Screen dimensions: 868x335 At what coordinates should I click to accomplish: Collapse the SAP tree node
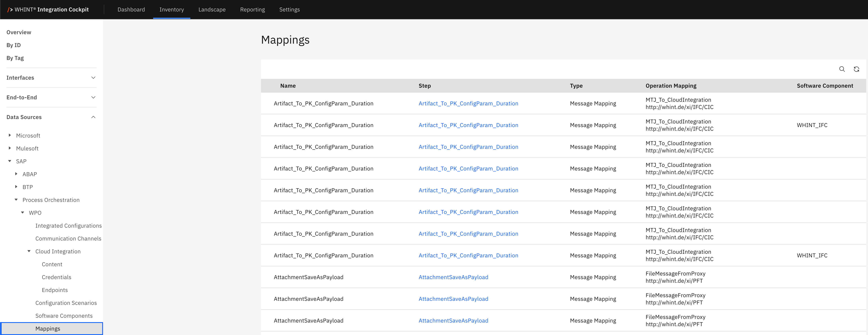tap(10, 161)
